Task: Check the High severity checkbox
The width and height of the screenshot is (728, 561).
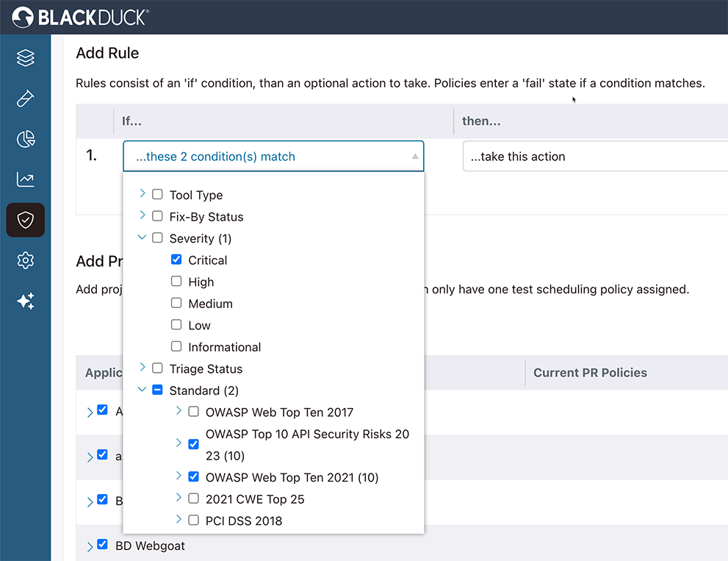Action: (x=176, y=282)
